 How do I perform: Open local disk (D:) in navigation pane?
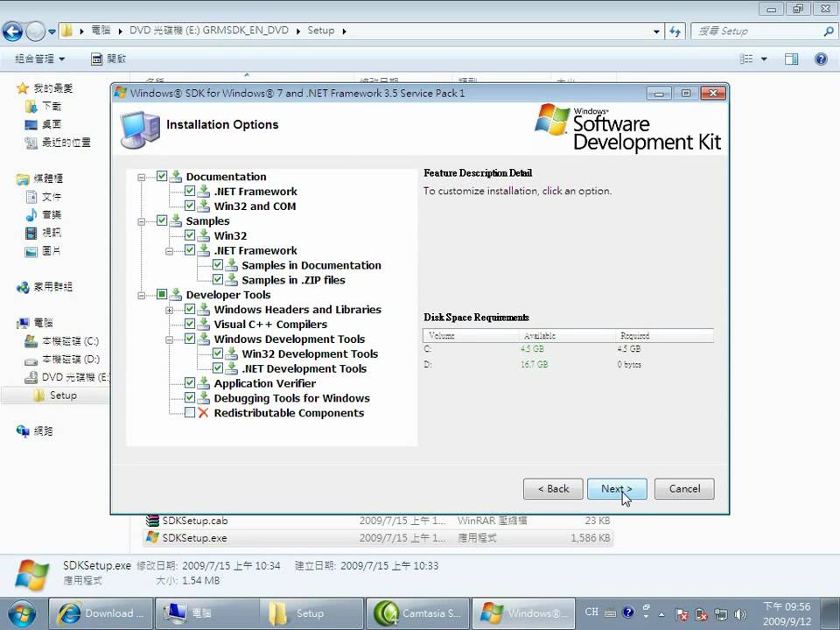[x=62, y=360]
